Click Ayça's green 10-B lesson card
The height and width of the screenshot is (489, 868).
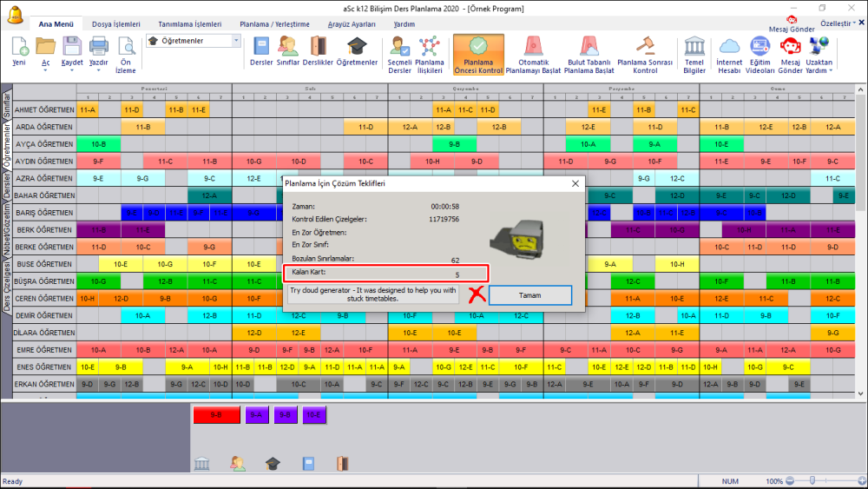pos(99,144)
